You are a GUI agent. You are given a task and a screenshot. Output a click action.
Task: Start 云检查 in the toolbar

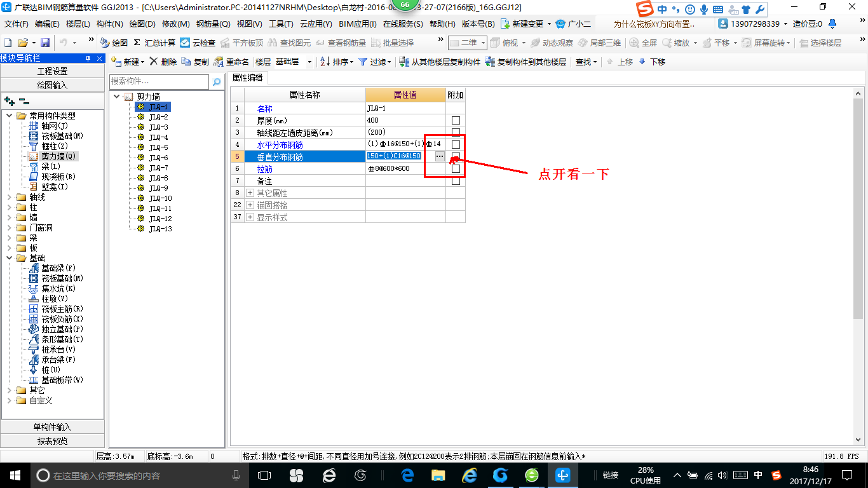click(198, 43)
